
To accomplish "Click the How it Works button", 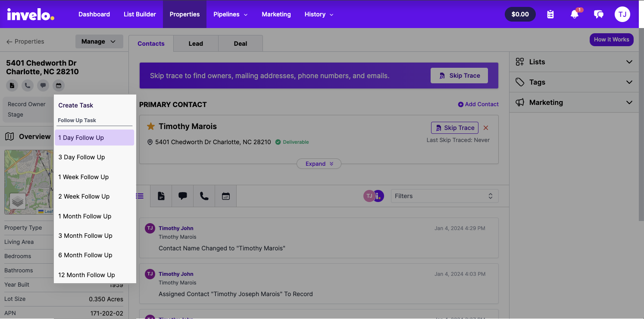I will (611, 39).
